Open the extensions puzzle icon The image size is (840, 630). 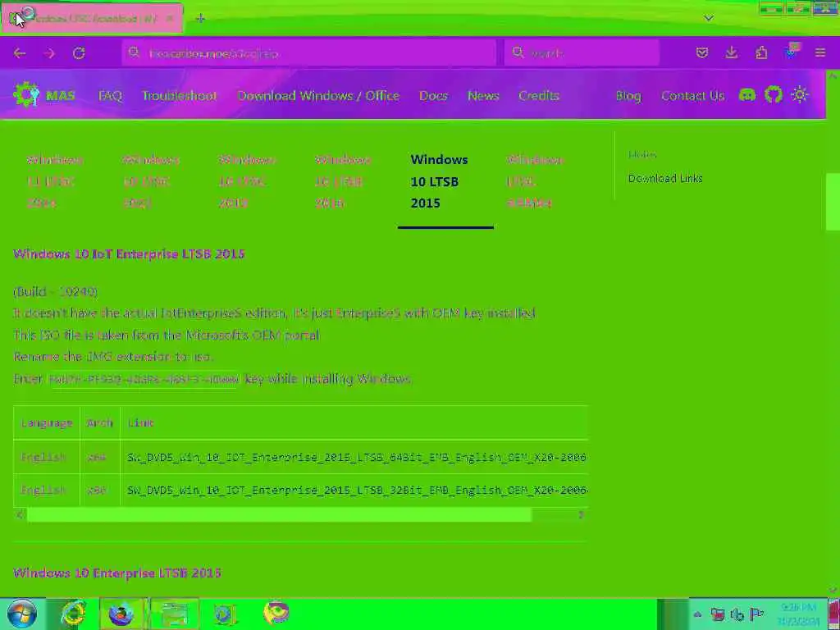tap(761, 52)
